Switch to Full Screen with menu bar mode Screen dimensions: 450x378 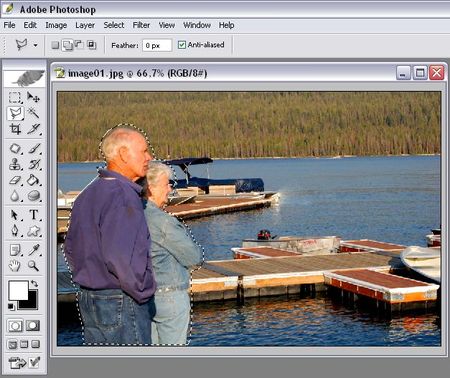click(24, 344)
